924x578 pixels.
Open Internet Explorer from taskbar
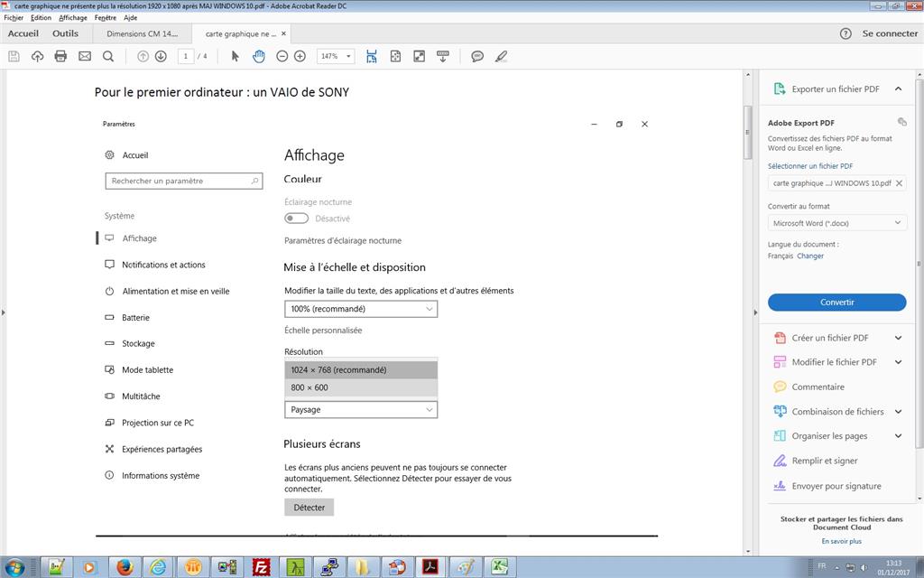158,567
